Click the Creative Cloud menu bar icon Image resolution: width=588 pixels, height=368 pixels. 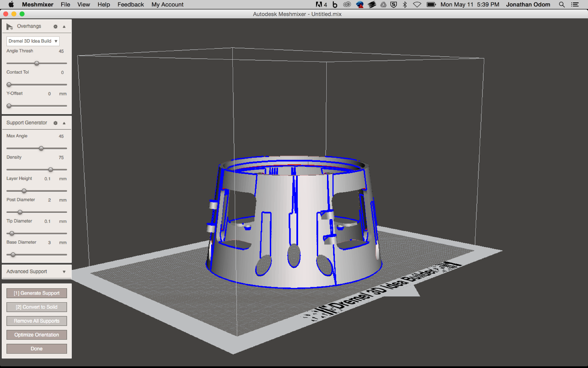347,4
